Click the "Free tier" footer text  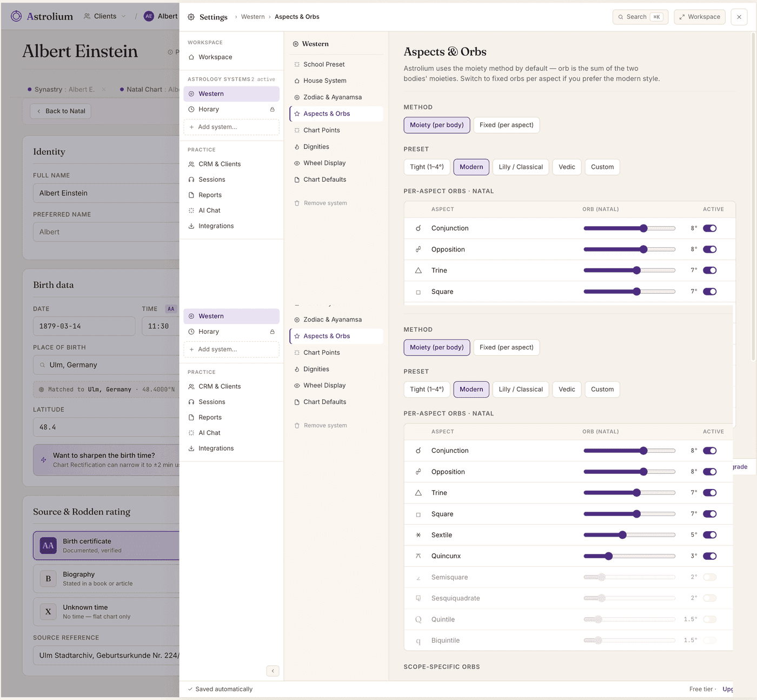(701, 689)
